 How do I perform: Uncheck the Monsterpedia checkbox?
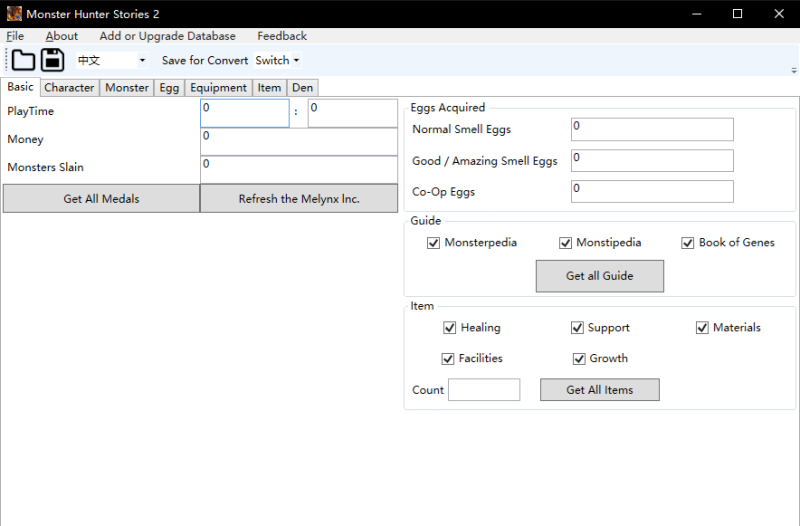coord(433,243)
